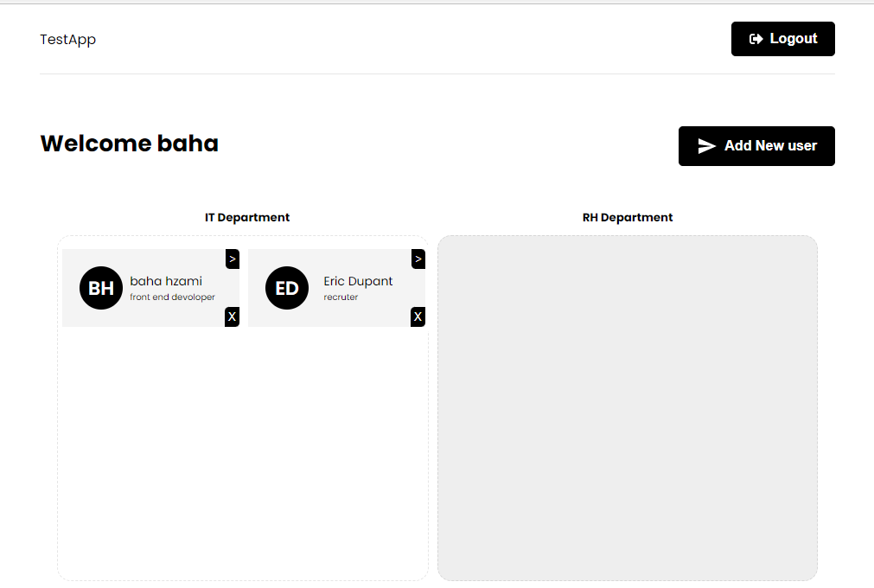The width and height of the screenshot is (874, 588).
Task: Open the TestApp home link
Action: pyautogui.click(x=67, y=39)
